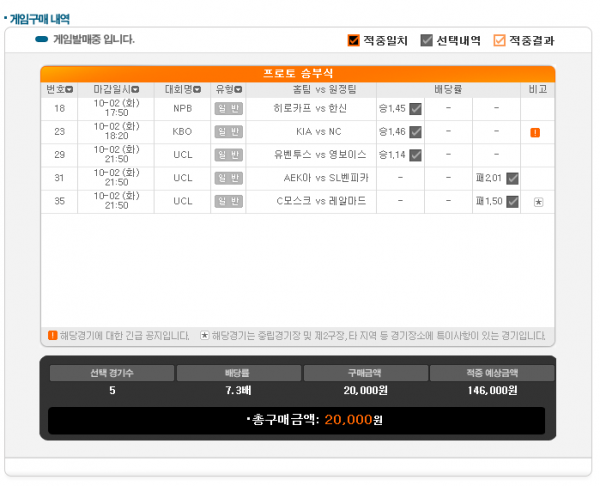
Task: Open the 마감일시 column sort arrow
Action: pyautogui.click(x=135, y=90)
